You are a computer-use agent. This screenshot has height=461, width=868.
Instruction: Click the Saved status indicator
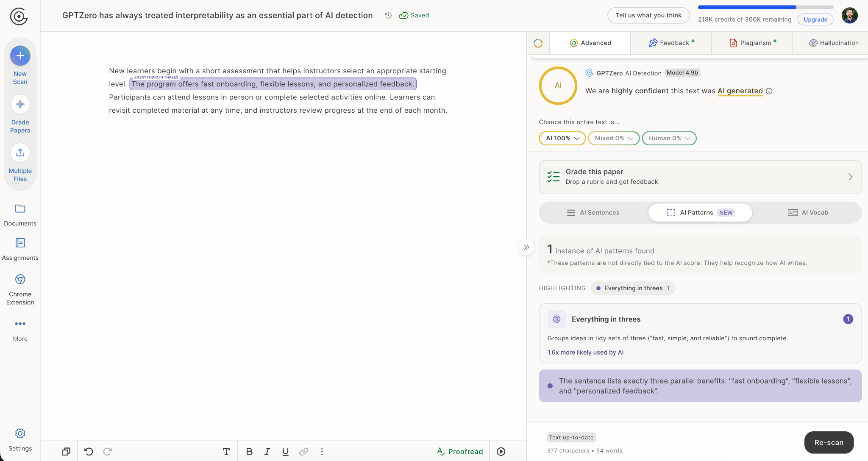414,15
